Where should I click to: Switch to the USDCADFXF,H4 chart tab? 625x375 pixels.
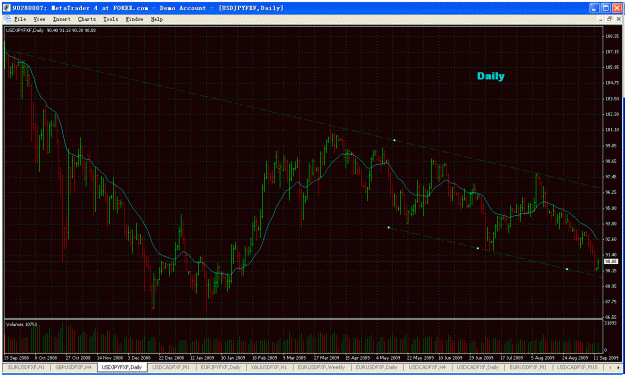coord(427,367)
